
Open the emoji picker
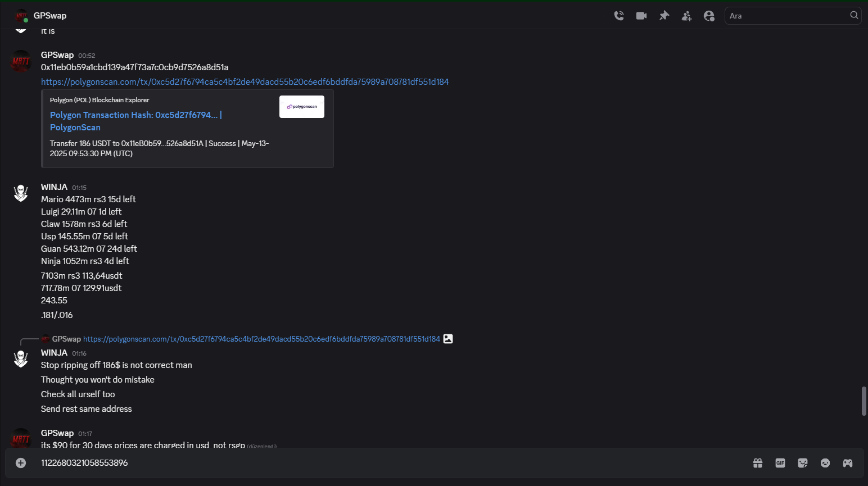point(825,463)
